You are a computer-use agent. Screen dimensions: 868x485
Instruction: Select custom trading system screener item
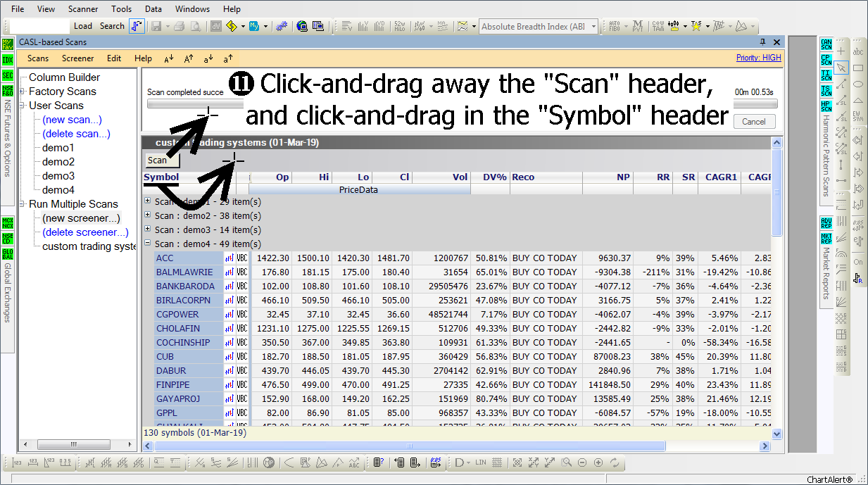click(89, 246)
